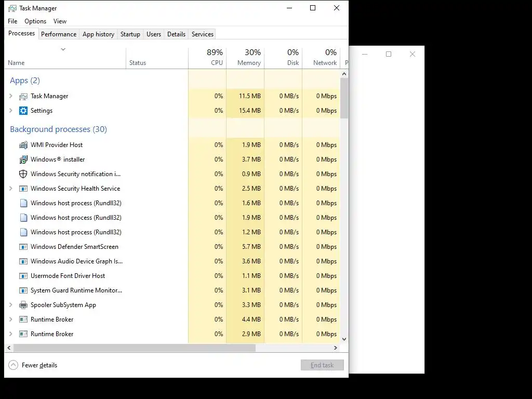
Task: Click the Windows Security notification shield icon
Action: pos(23,174)
